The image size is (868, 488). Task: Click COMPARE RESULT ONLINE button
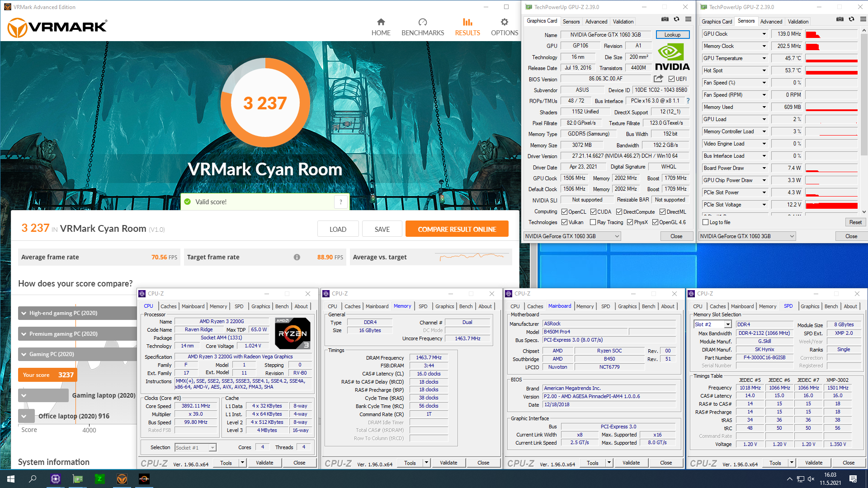coord(457,229)
